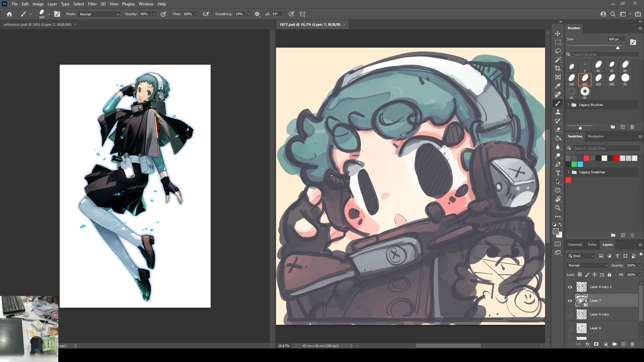The width and height of the screenshot is (644, 362).
Task: Open the Filter menu
Action: [92, 4]
